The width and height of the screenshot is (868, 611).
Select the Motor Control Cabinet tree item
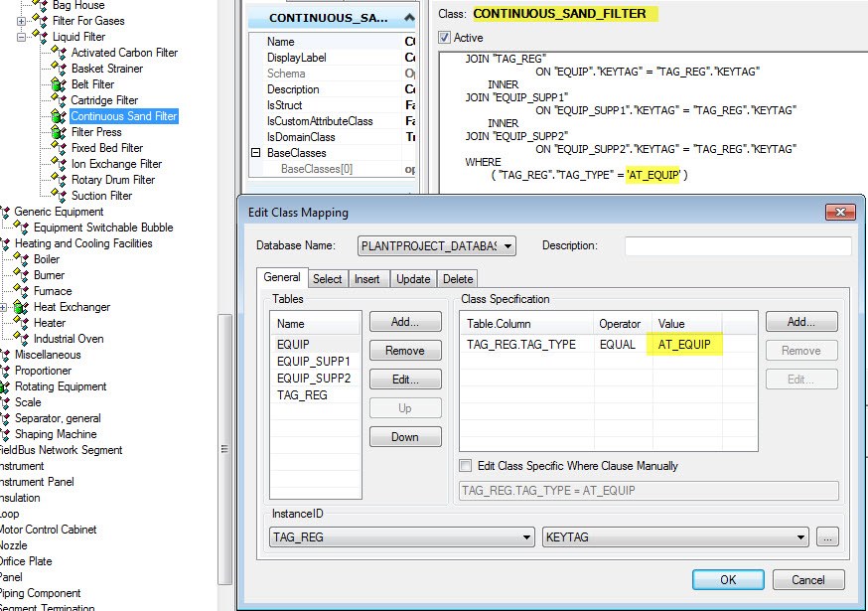pos(48,530)
